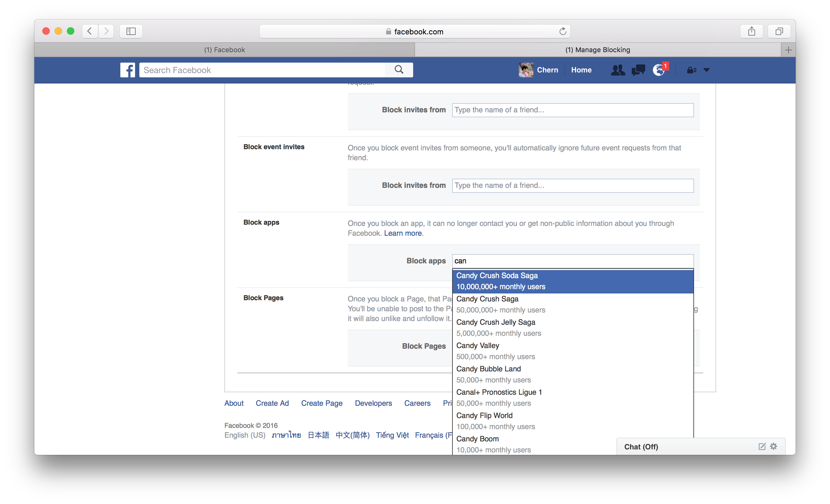The height and width of the screenshot is (504, 830).
Task: Switch language to 中文(简体)
Action: 353,435
